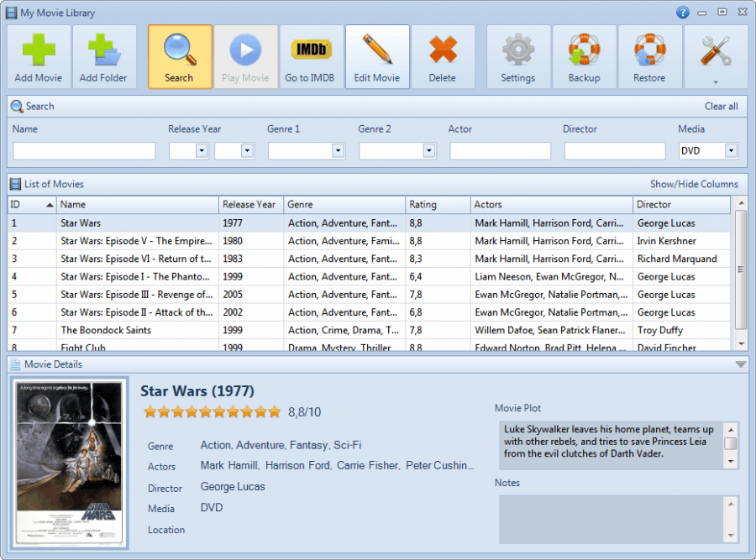Expand the Genre 1 combo box

[x=338, y=151]
